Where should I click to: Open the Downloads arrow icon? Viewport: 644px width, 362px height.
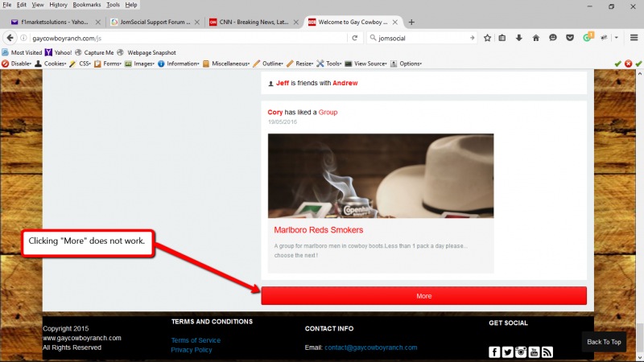[519, 38]
